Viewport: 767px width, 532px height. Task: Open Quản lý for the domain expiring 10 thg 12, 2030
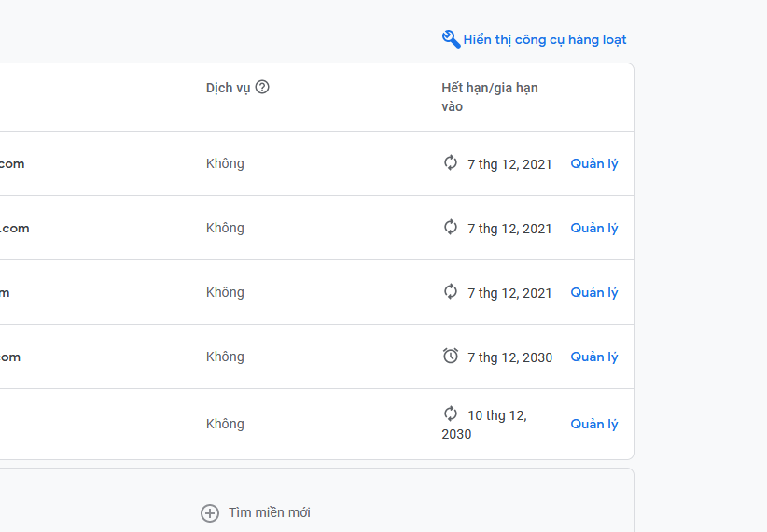[x=594, y=425]
